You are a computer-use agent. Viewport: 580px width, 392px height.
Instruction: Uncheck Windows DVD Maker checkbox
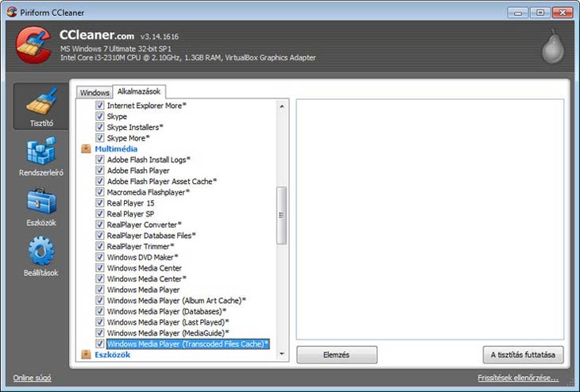coord(99,257)
